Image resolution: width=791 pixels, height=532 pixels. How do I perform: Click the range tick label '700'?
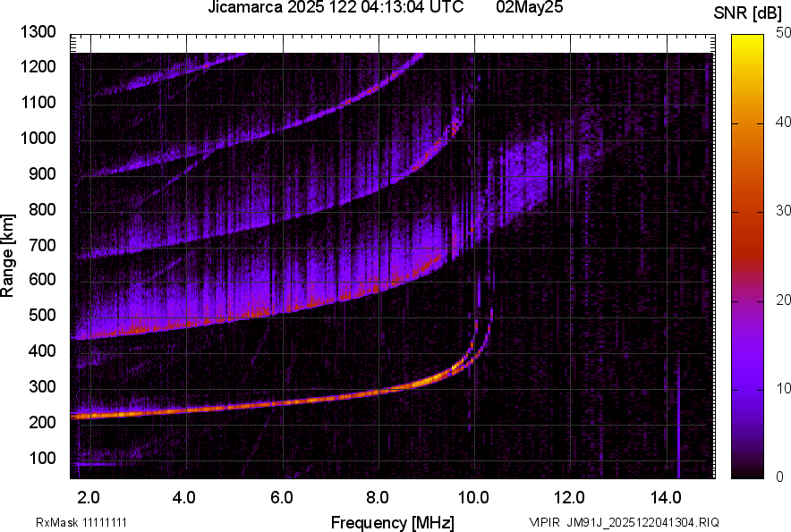[x=42, y=245]
